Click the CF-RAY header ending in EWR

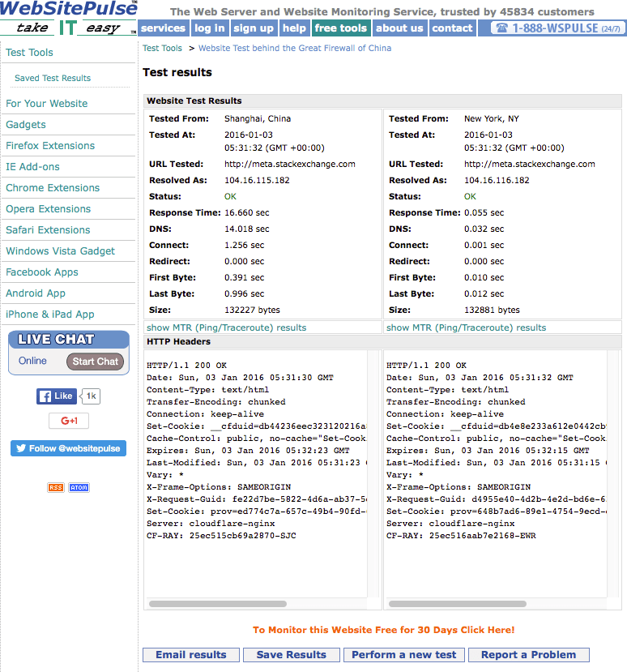[461, 536]
